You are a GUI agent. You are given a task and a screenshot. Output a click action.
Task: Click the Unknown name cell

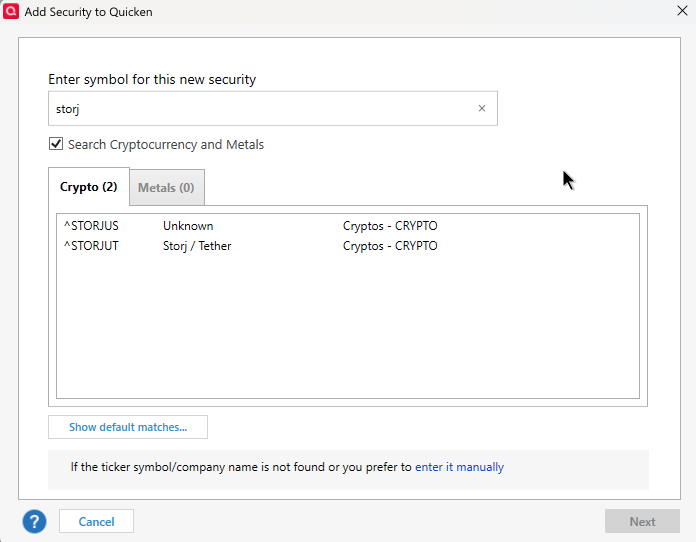point(188,226)
